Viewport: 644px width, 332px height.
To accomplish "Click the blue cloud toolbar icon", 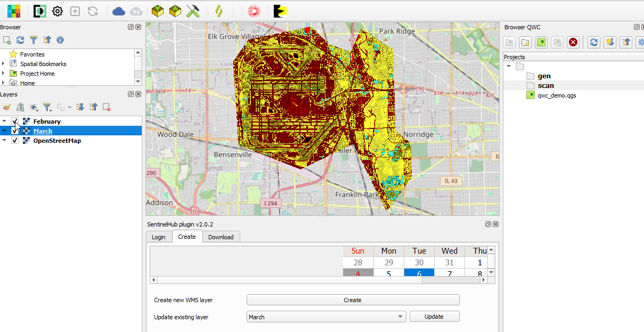I will tap(119, 11).
